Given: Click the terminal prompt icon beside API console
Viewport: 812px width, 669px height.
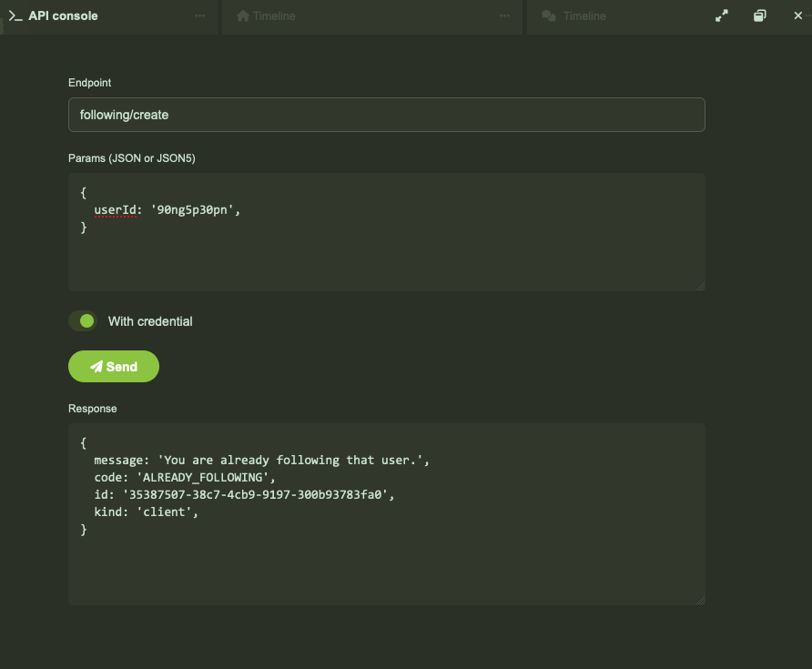Looking at the screenshot, I should click(15, 15).
